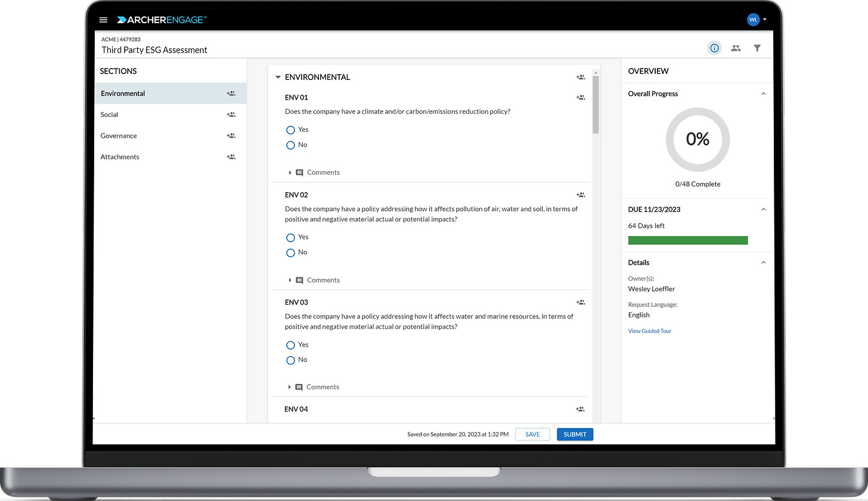This screenshot has height=501, width=868.
Task: Click the ENV 03 comments bubble icon
Action: 299,387
